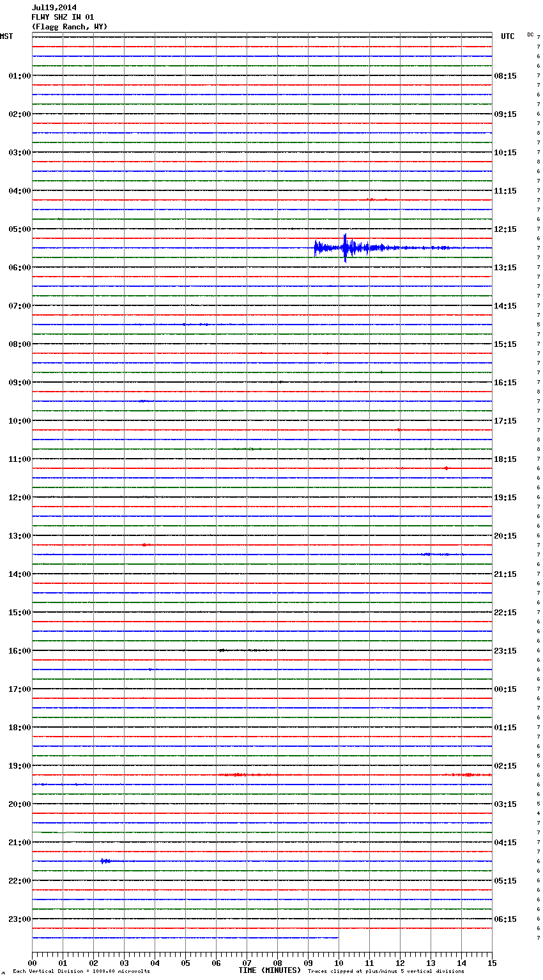Click the (Flagg Ranch, WY) location label
543x980 pixels.
(x=70, y=27)
